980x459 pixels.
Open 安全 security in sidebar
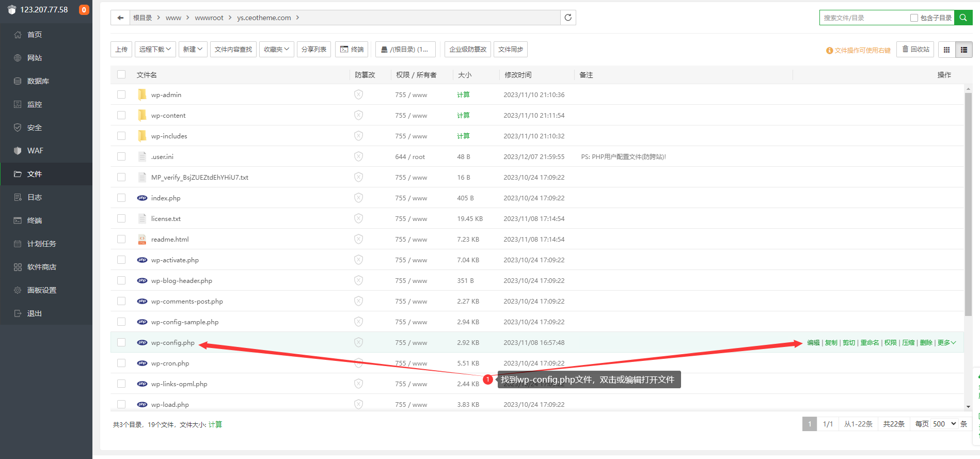click(x=46, y=128)
